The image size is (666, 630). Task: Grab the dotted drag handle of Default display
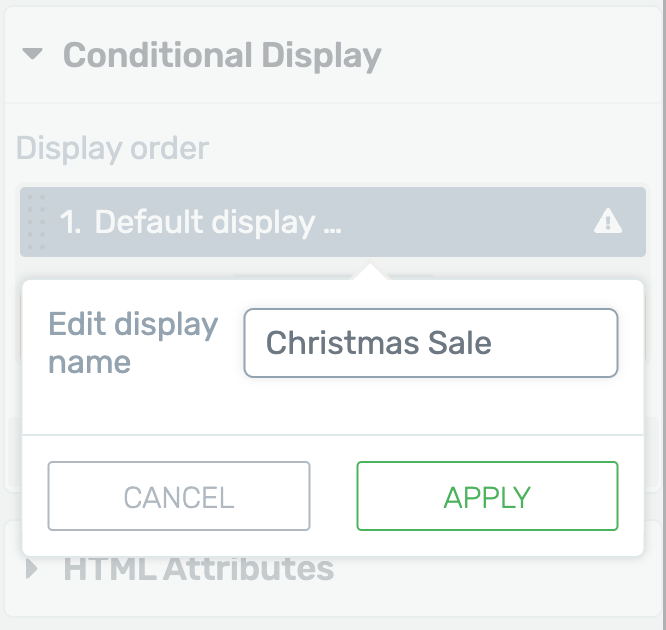[37, 222]
